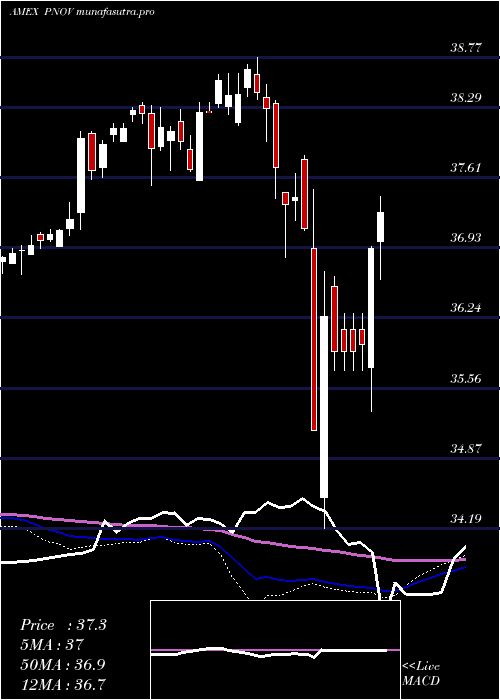Viewport: 500px width, 700px height.
Task: Click the 36.24 price level label
Action: [466, 308]
